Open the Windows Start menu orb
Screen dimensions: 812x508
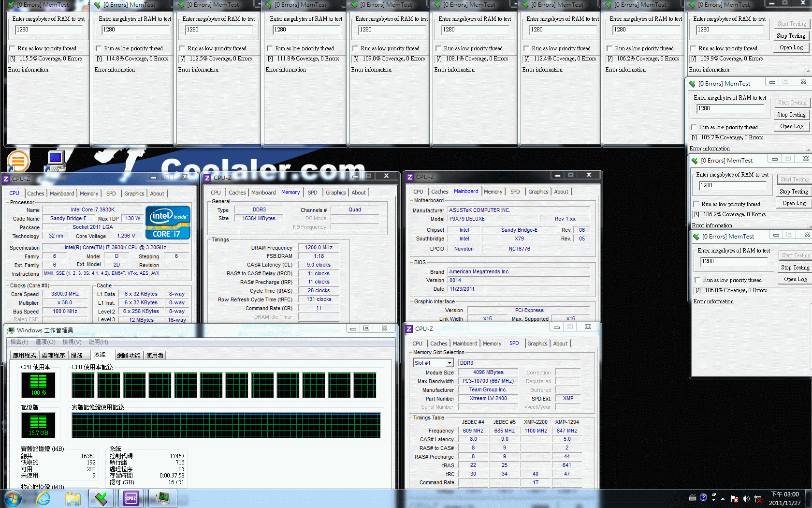click(13, 498)
